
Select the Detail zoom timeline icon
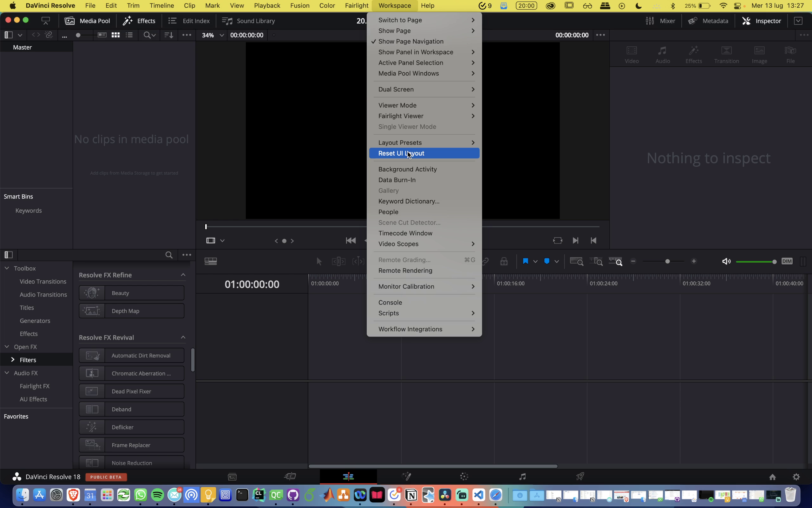click(x=596, y=261)
